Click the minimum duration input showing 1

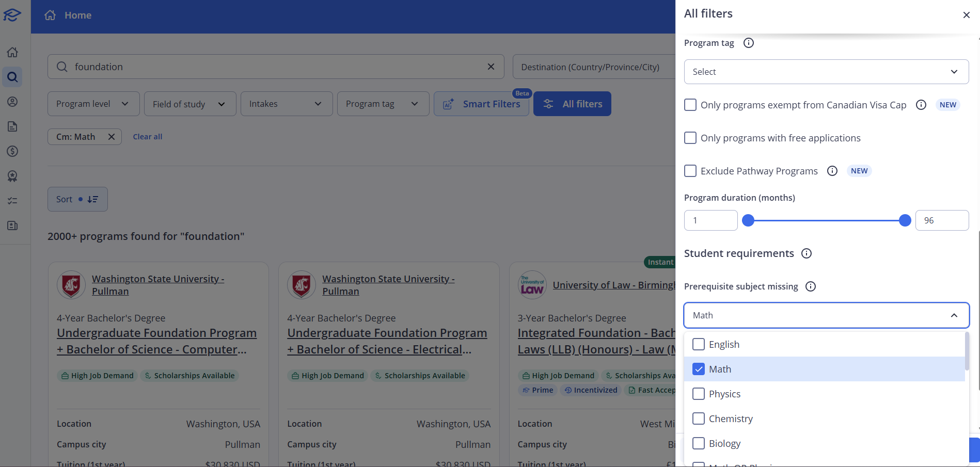tap(711, 220)
